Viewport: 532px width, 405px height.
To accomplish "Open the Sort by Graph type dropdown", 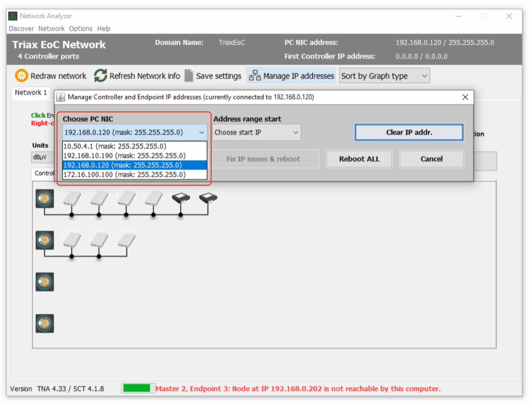I will (x=384, y=76).
